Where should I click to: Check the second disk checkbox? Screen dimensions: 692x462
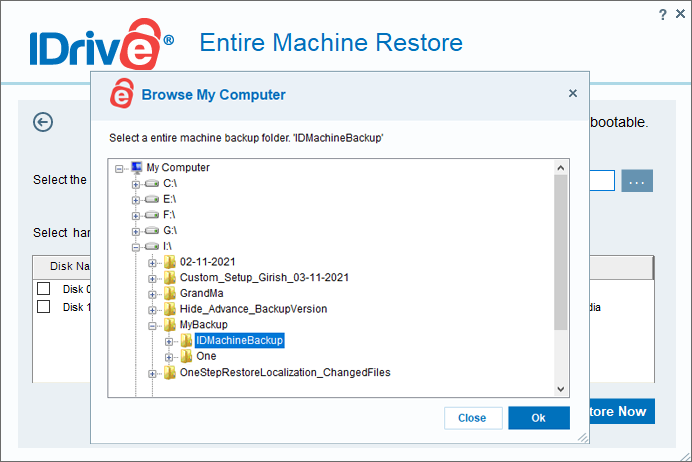(43, 307)
